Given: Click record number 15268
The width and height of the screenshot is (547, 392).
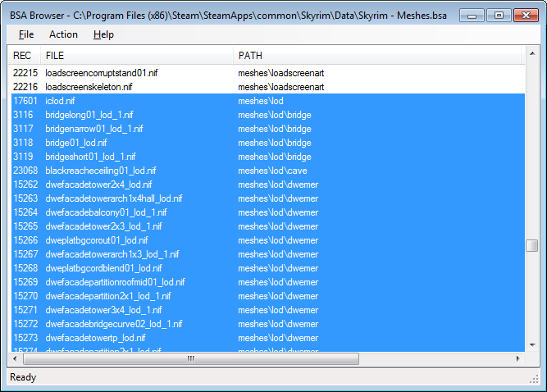Looking at the screenshot, I should pyautogui.click(x=25, y=268).
